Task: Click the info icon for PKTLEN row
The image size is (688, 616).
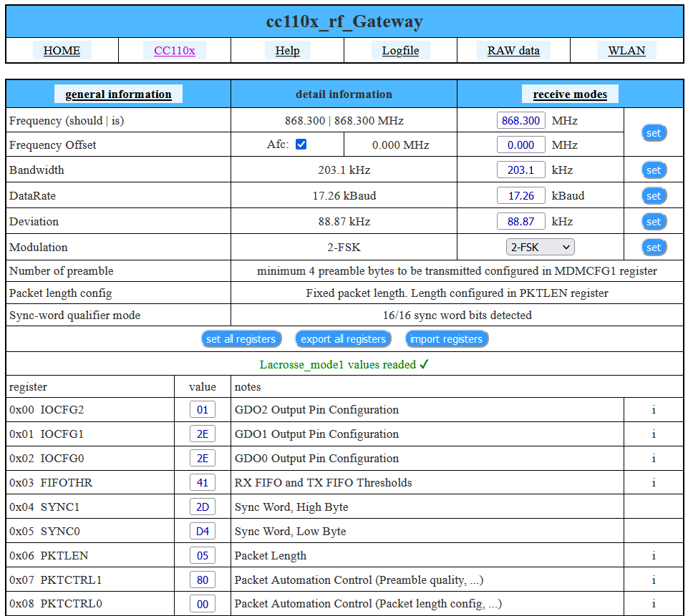Action: coord(654,556)
